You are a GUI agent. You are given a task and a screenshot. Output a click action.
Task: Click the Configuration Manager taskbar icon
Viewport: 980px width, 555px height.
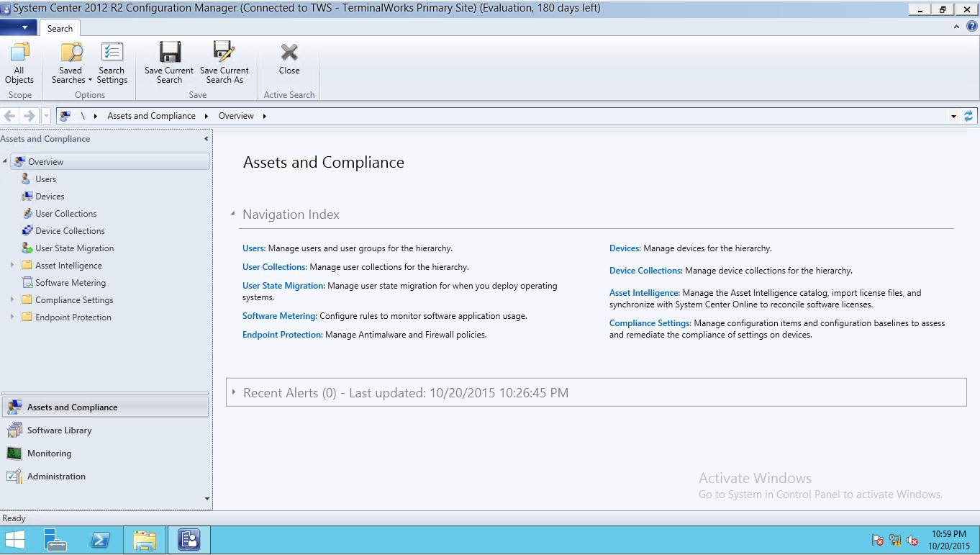189,540
